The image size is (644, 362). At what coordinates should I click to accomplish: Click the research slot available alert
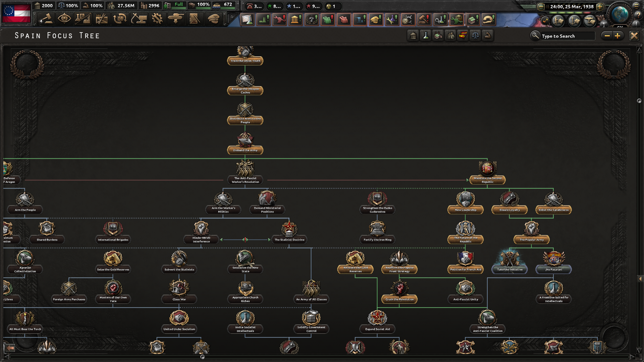tap(247, 19)
